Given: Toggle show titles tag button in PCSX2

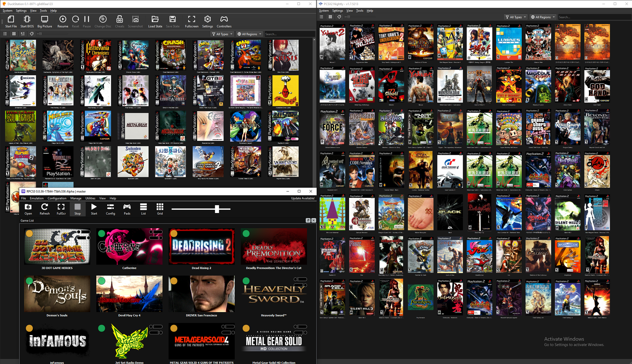Looking at the screenshot, I should 339,17.
